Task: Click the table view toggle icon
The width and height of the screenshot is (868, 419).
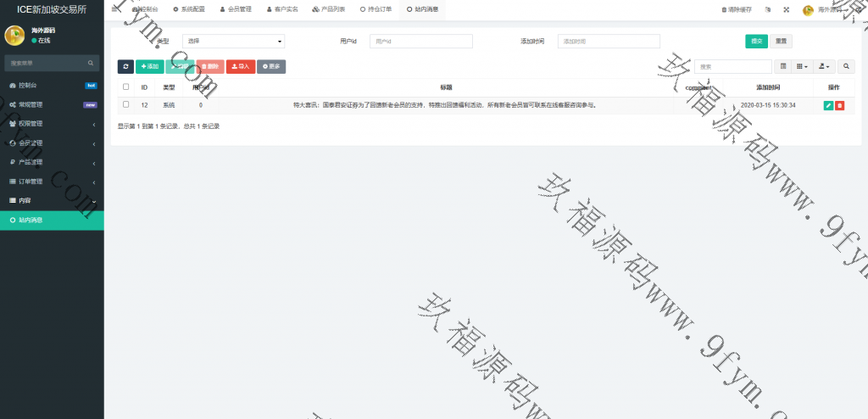Action: pos(783,66)
